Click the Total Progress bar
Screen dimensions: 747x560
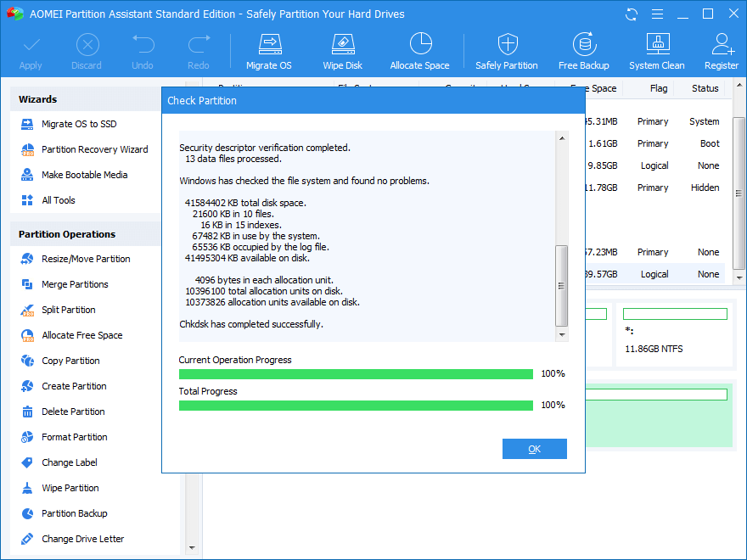coord(355,405)
